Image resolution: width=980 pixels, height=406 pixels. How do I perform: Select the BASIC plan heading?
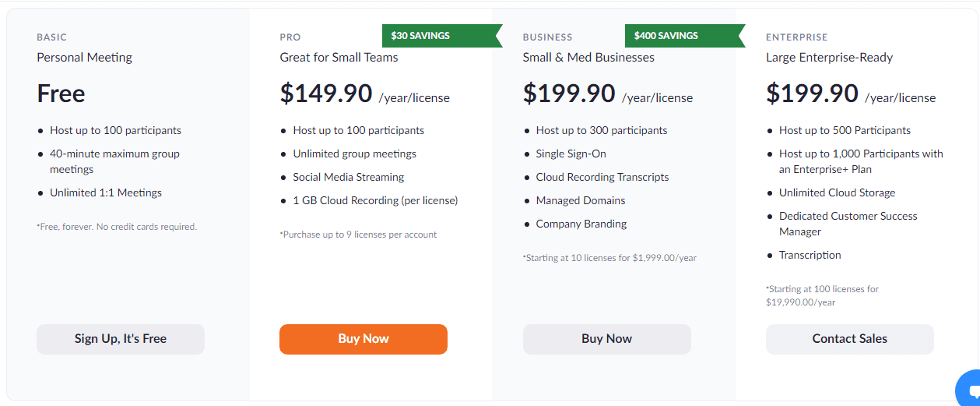click(52, 37)
